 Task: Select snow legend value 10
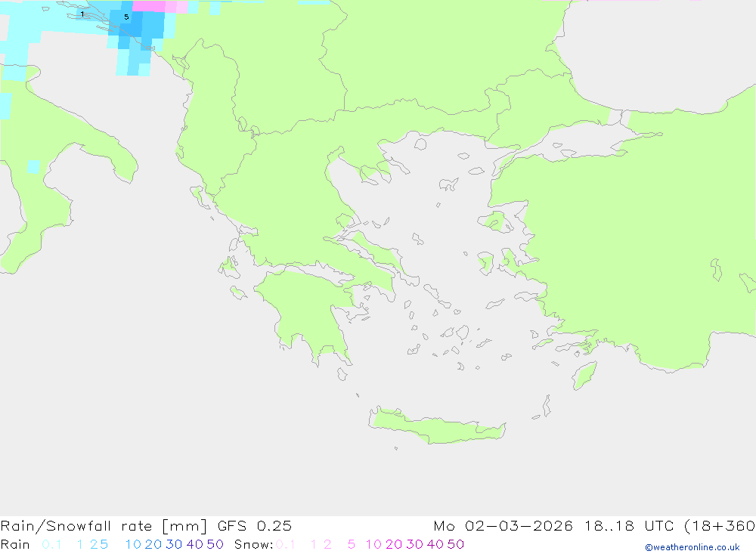373,544
